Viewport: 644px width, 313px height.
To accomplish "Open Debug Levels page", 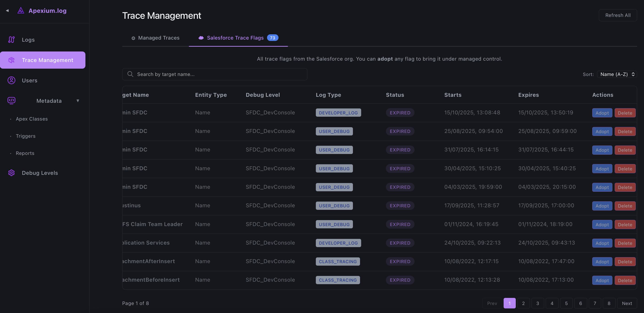I will click(43, 173).
